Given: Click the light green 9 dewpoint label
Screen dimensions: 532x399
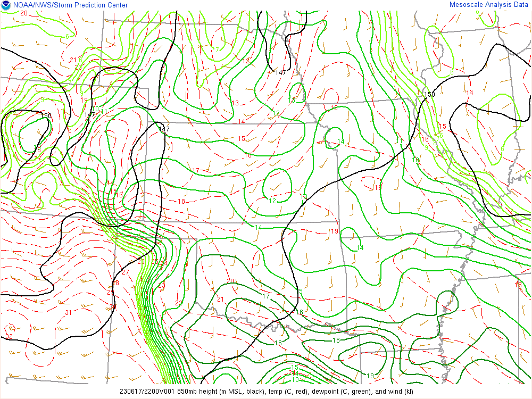Looking at the screenshot, I should (426, 147).
